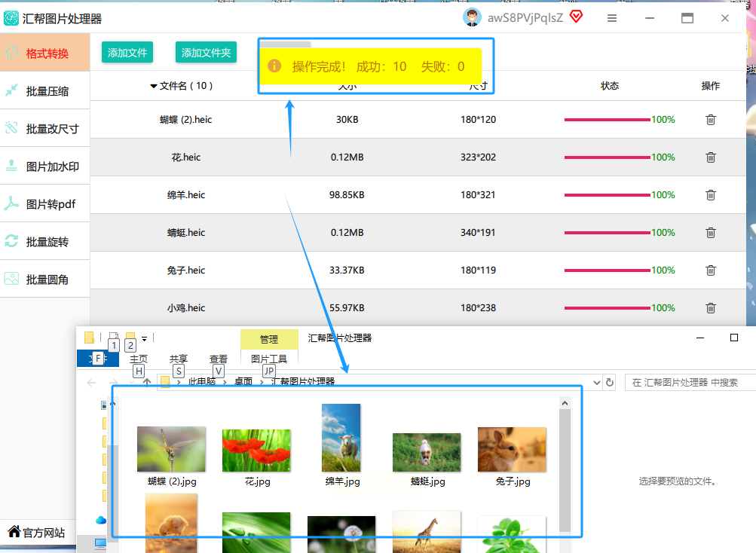Click the user avatar icon
The width and height of the screenshot is (756, 553).
coord(472,18)
